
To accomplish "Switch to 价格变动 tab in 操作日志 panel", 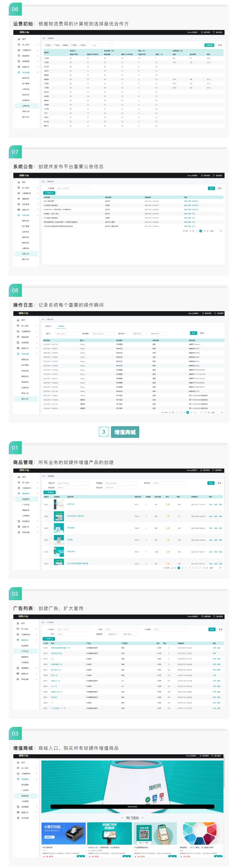I will tap(48, 326).
